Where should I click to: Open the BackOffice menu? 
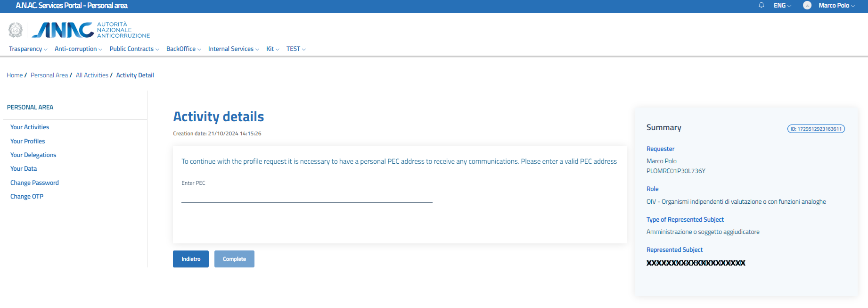[x=183, y=49]
